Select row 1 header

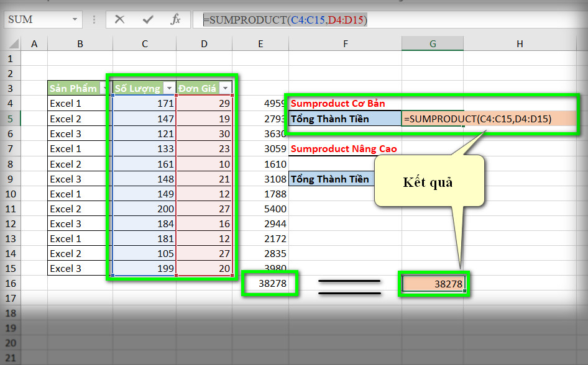coord(10,59)
